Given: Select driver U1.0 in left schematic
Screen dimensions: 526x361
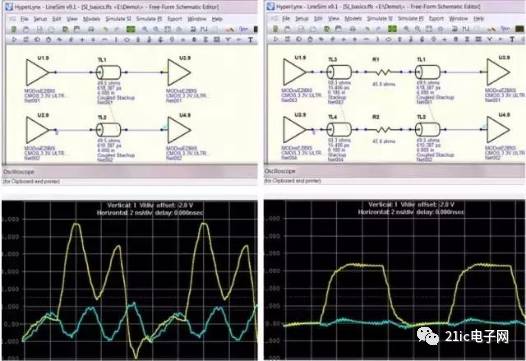Looking at the screenshot, I should (37, 72).
